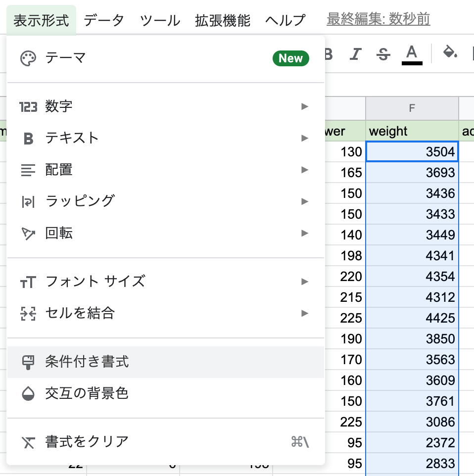
Task: Select column F header
Action: (412, 108)
